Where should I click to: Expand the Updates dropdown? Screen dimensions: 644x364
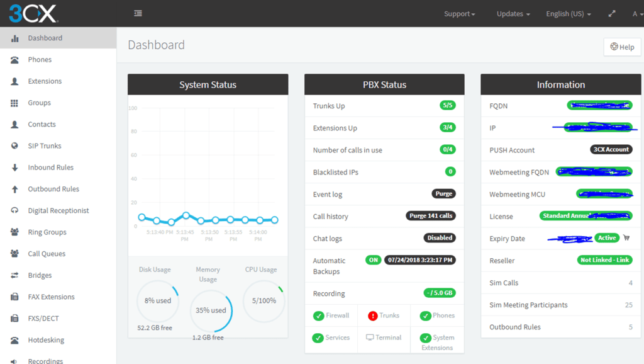(513, 14)
